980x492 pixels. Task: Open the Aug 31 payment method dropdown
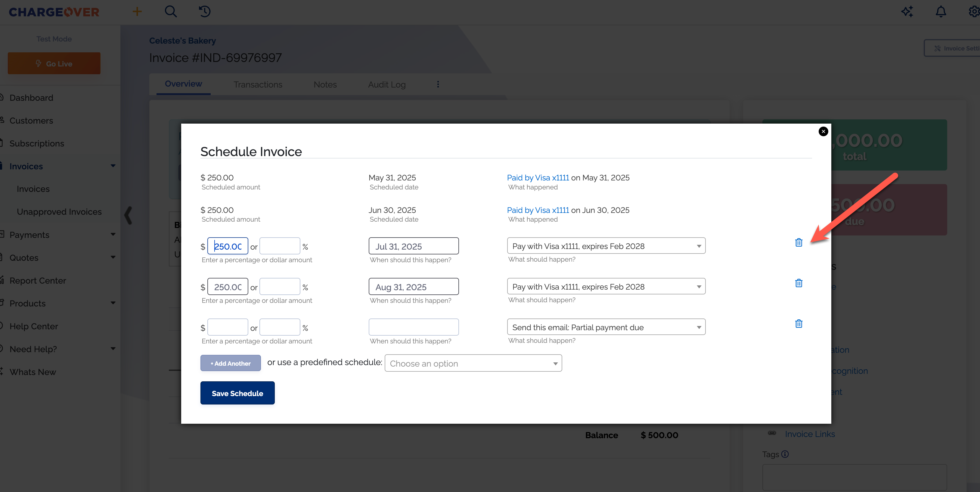[x=606, y=287]
